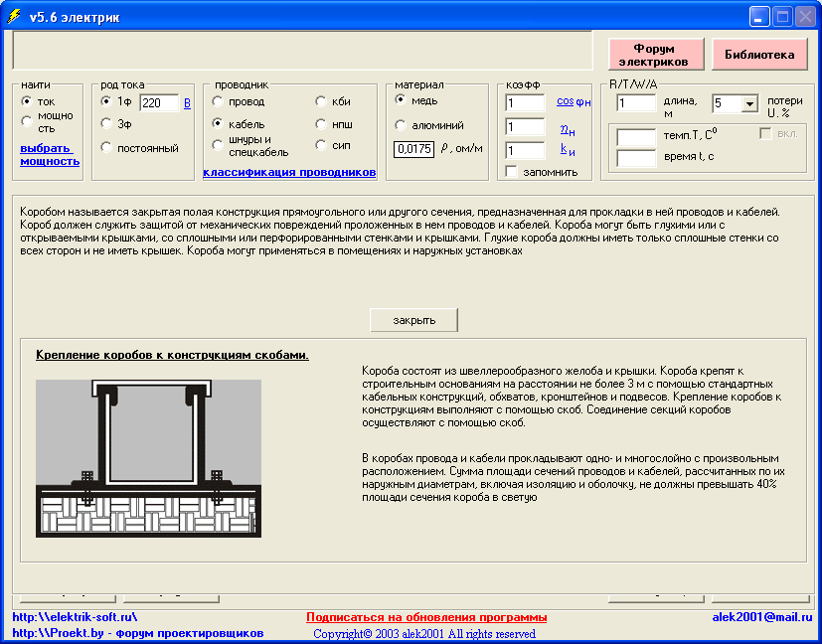The width and height of the screenshot is (822, 644).
Task: Open the 'потери U,%' dropdown arrow
Action: point(749,103)
